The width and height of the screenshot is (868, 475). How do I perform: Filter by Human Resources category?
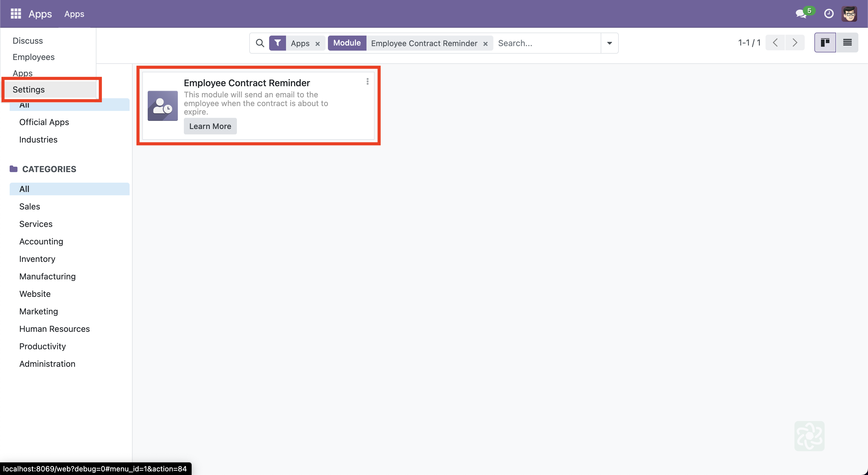[x=54, y=329]
